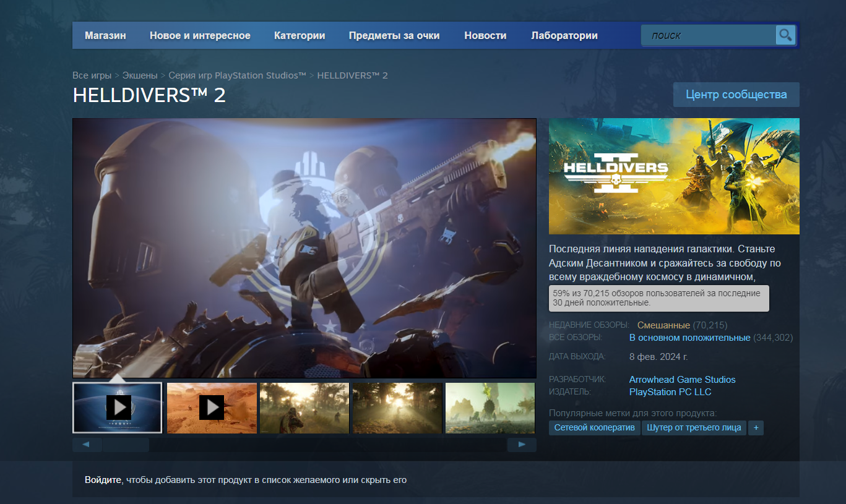View Смешанные recent reviews
The height and width of the screenshot is (504, 846).
point(665,324)
